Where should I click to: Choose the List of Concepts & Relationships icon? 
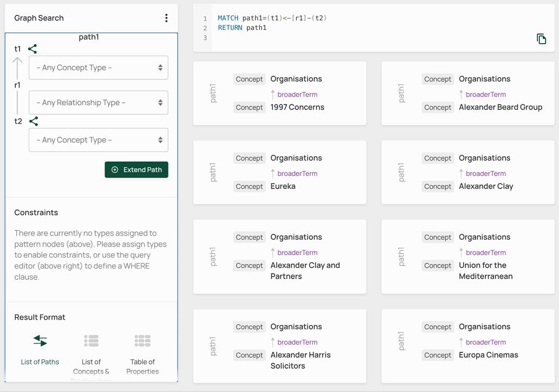pos(92,341)
